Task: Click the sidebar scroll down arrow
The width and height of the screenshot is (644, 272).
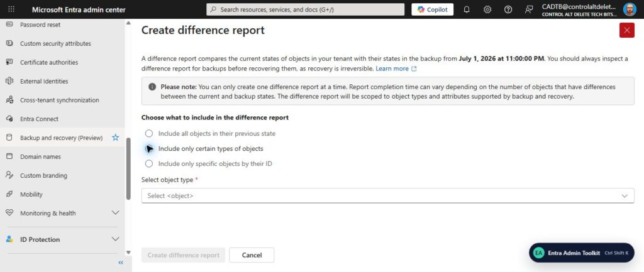Action: pos(128,253)
